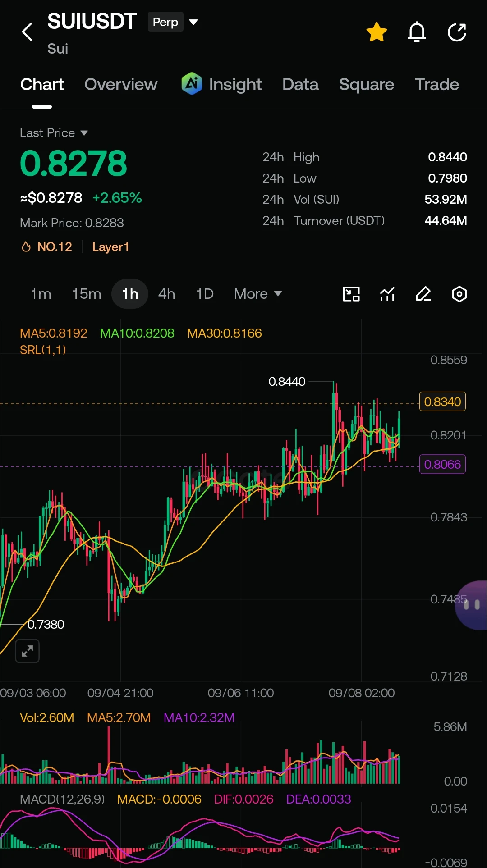The width and height of the screenshot is (487, 868).
Task: Open the Data tab
Action: (300, 84)
